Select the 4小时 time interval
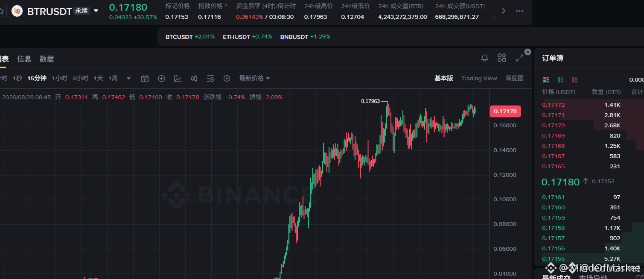Screen dimensions: 644x279 point(80,78)
